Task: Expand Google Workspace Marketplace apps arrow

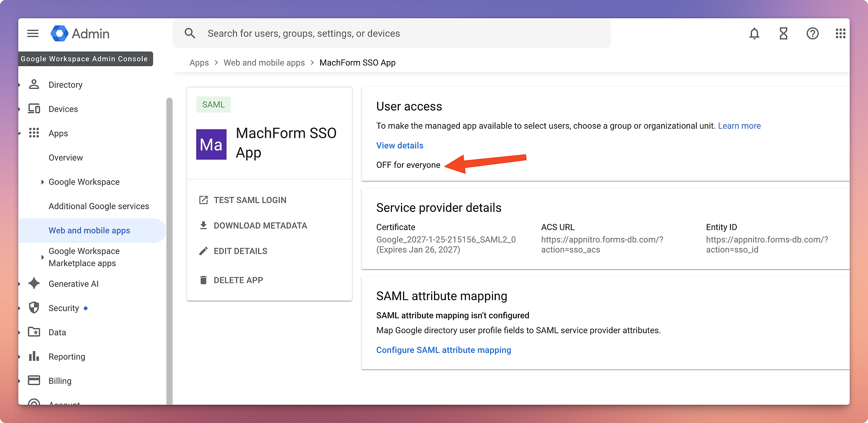Action: [x=42, y=257]
